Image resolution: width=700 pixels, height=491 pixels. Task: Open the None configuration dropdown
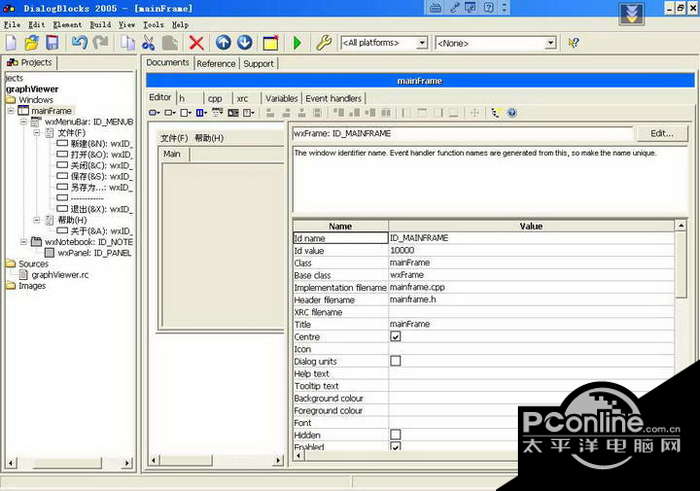(x=551, y=43)
